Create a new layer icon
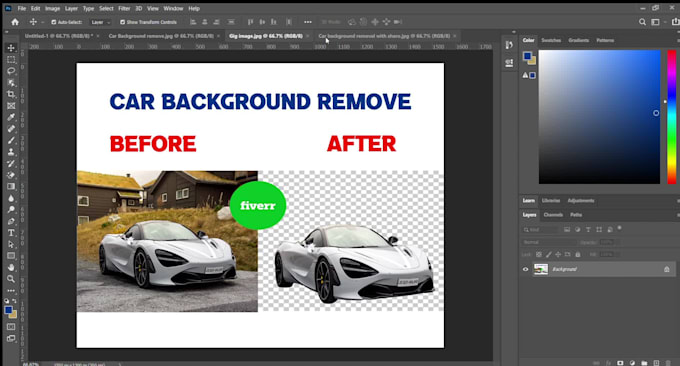Viewport: 680px width, 366px height. pyautogui.click(x=656, y=363)
